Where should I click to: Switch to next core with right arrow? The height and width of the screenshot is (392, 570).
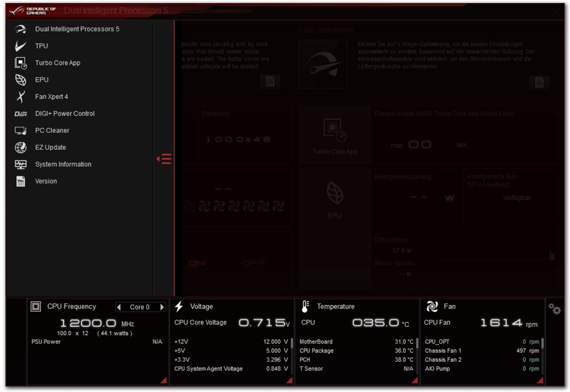pos(162,307)
